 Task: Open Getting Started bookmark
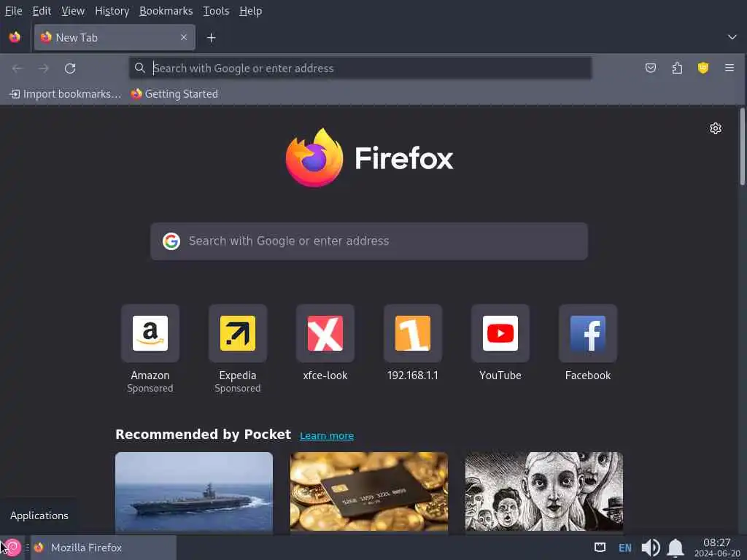[x=174, y=94]
